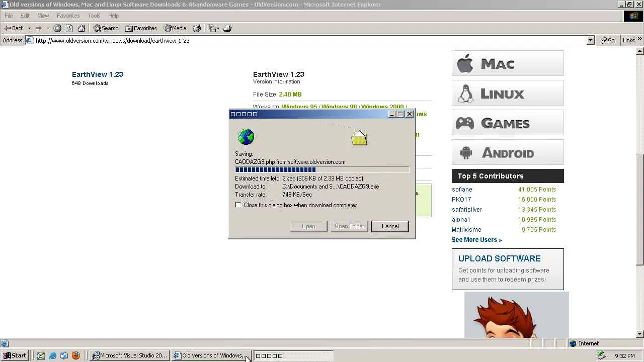644x362 pixels.
Task: Go to the home page icon
Action: point(82,28)
